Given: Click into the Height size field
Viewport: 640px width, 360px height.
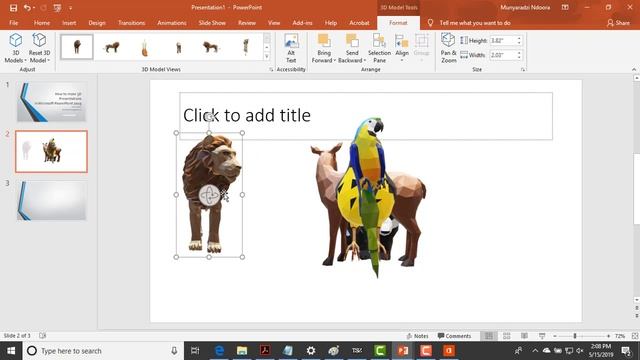Looking at the screenshot, I should coord(503,40).
